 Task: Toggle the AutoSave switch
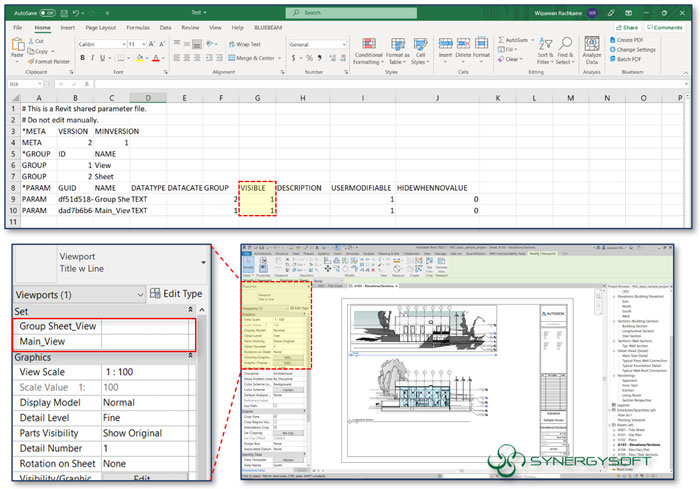click(x=47, y=13)
